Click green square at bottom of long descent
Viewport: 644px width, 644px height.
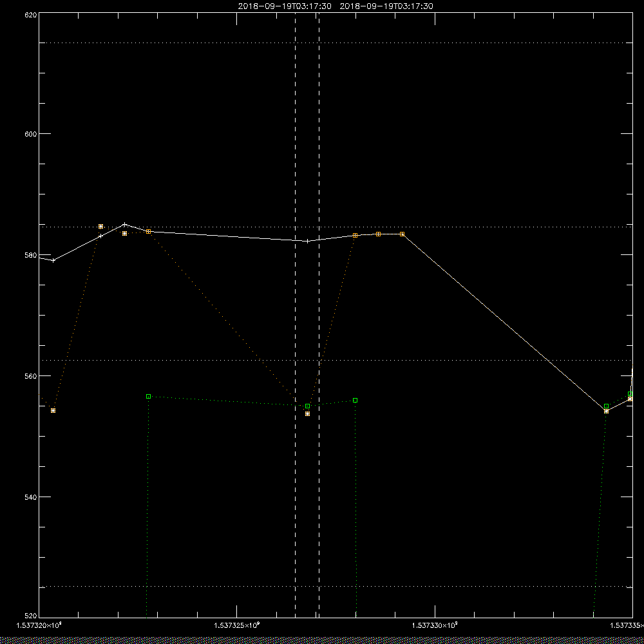pyautogui.click(x=606, y=406)
